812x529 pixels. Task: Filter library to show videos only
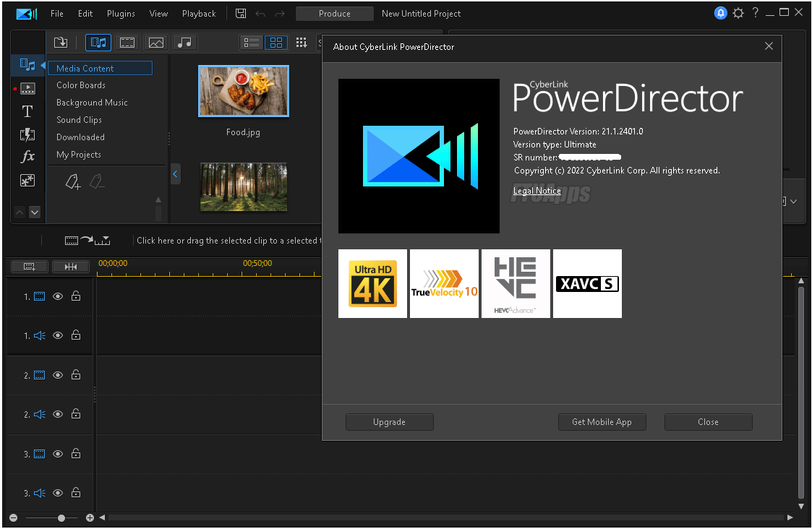click(127, 43)
